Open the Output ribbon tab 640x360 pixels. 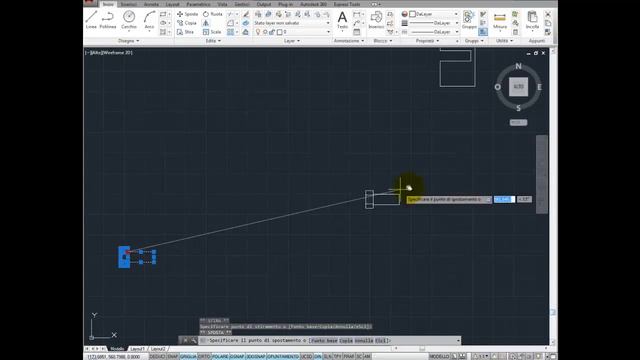click(x=264, y=4)
